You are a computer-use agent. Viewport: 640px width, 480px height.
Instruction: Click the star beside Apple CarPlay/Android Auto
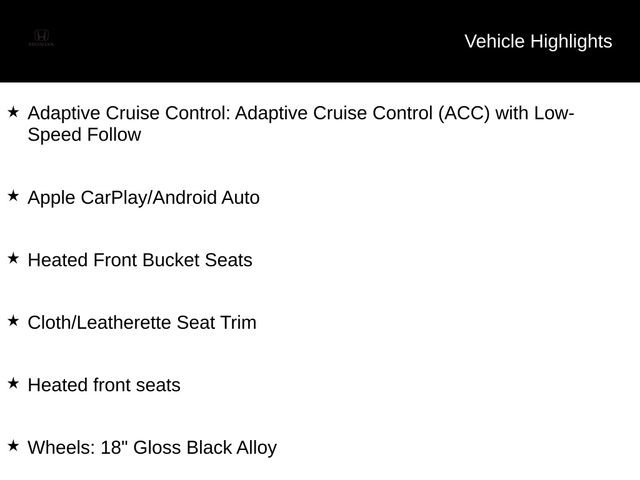click(13, 196)
